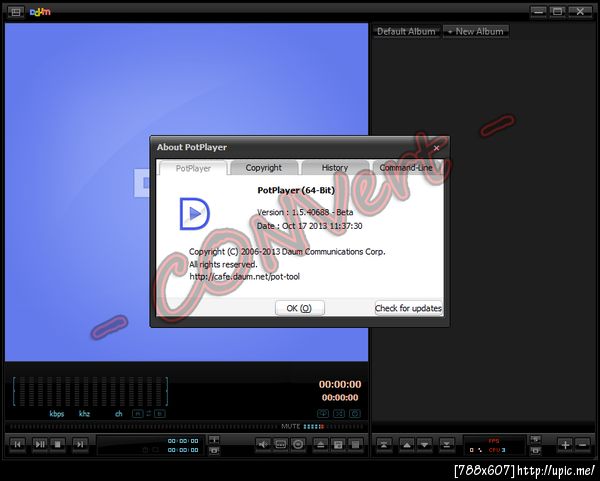Click the circular record/capture icon
This screenshot has height=481, width=600.
click(298, 444)
